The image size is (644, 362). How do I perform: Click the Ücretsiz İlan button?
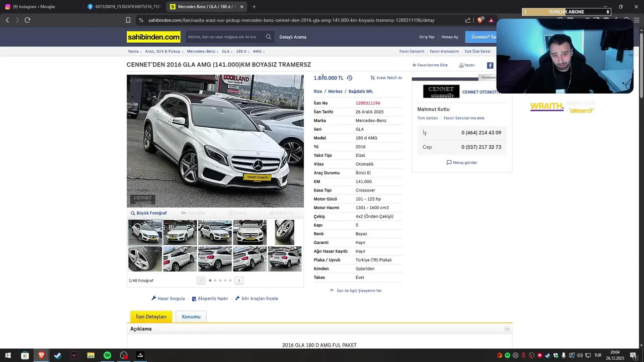[x=482, y=37]
